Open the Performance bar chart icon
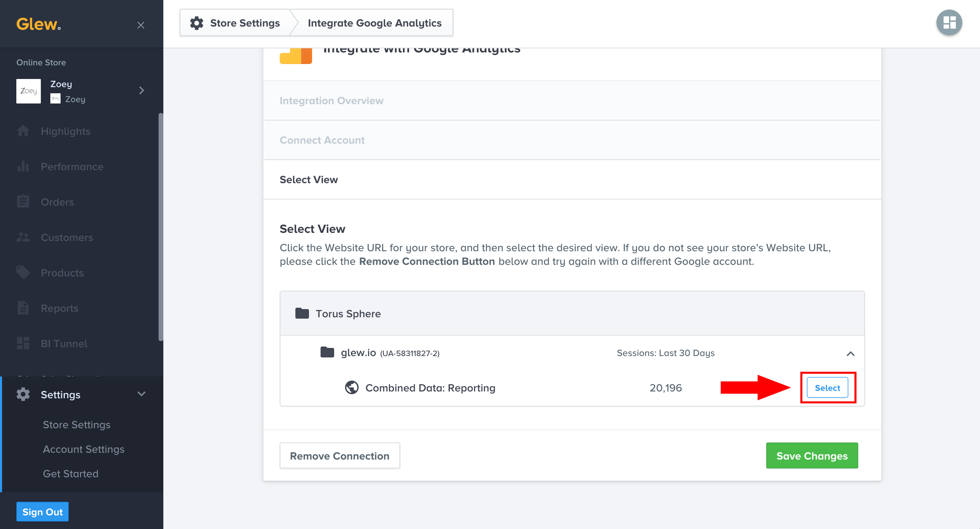Screen dimensions: 980x529 click(23, 167)
